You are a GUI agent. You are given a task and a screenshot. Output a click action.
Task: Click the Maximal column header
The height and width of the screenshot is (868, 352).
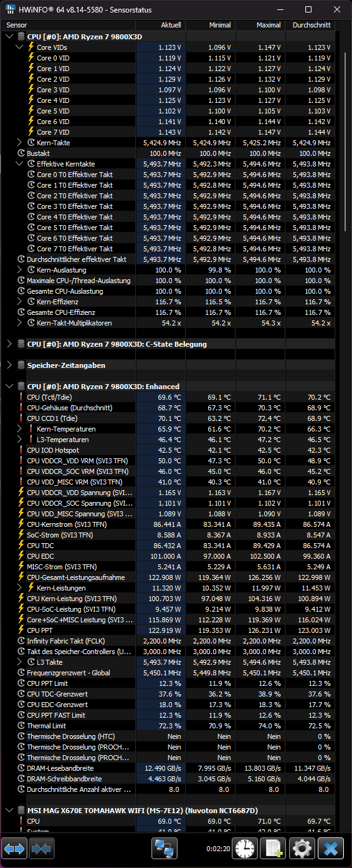point(260,25)
